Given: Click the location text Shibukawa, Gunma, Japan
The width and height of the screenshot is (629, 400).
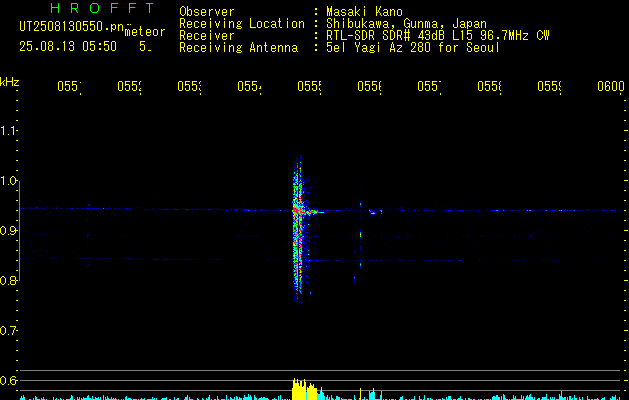Looking at the screenshot, I should click(x=406, y=24).
